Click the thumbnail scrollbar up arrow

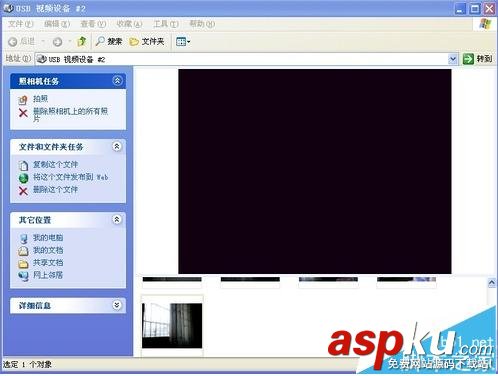click(x=492, y=283)
